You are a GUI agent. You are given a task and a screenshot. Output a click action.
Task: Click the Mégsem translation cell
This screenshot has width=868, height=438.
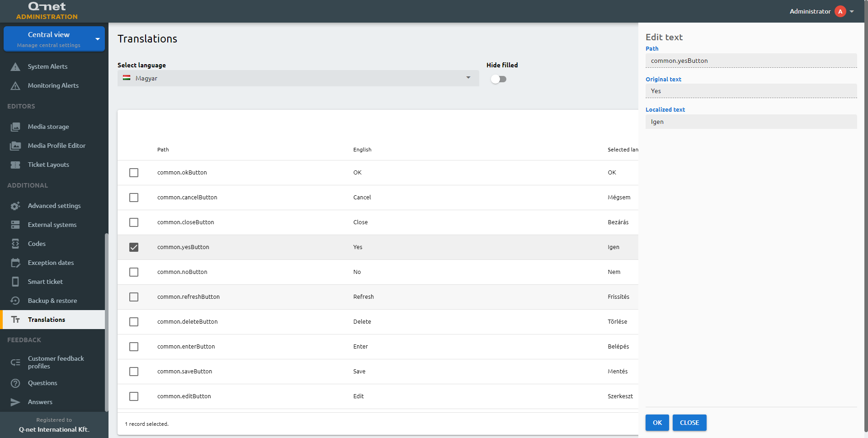[x=619, y=198]
